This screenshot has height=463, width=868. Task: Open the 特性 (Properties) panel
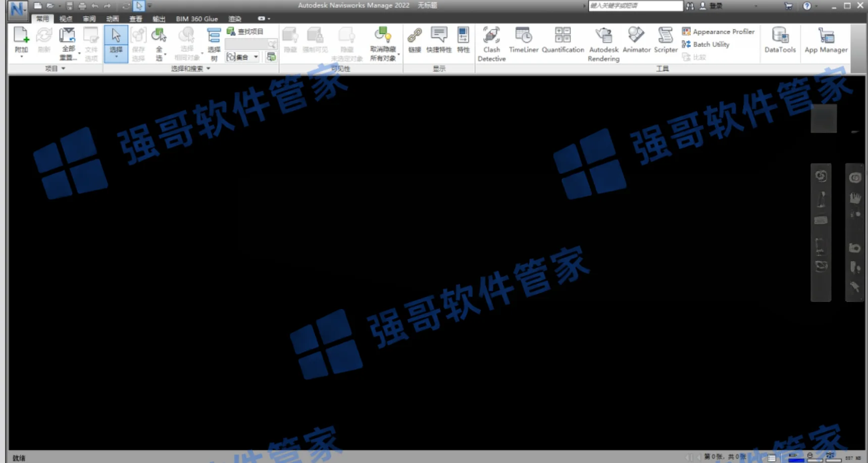463,40
